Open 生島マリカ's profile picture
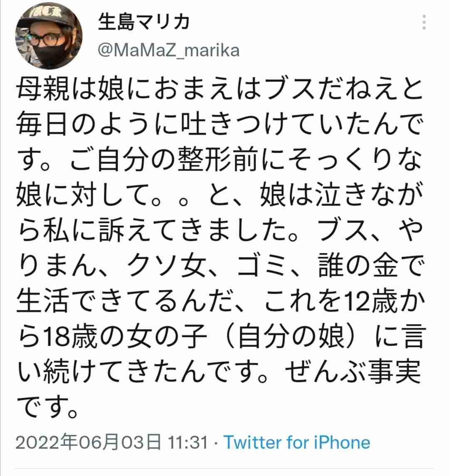This screenshot has height=476, width=449. click(49, 36)
